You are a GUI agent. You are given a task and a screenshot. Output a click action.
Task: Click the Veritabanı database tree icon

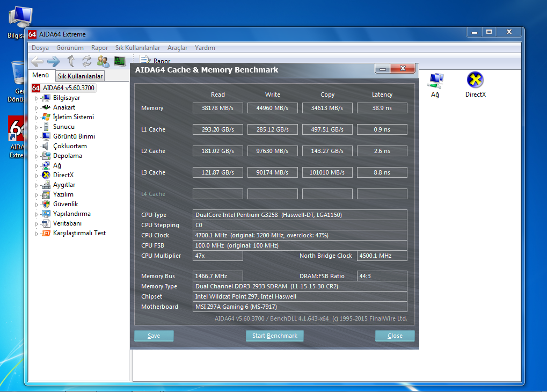coord(46,223)
